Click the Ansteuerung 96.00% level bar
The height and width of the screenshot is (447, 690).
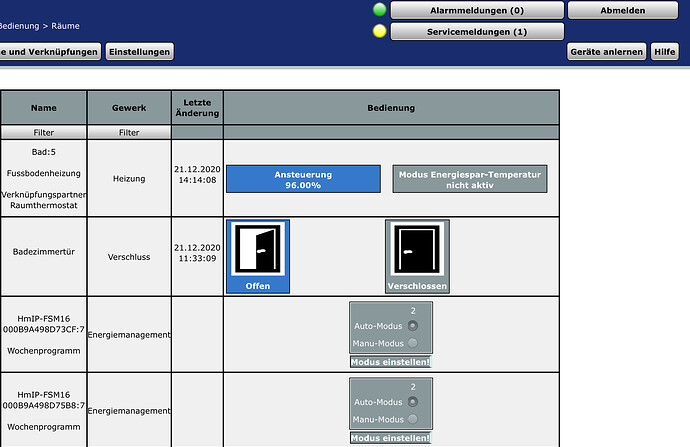[303, 179]
